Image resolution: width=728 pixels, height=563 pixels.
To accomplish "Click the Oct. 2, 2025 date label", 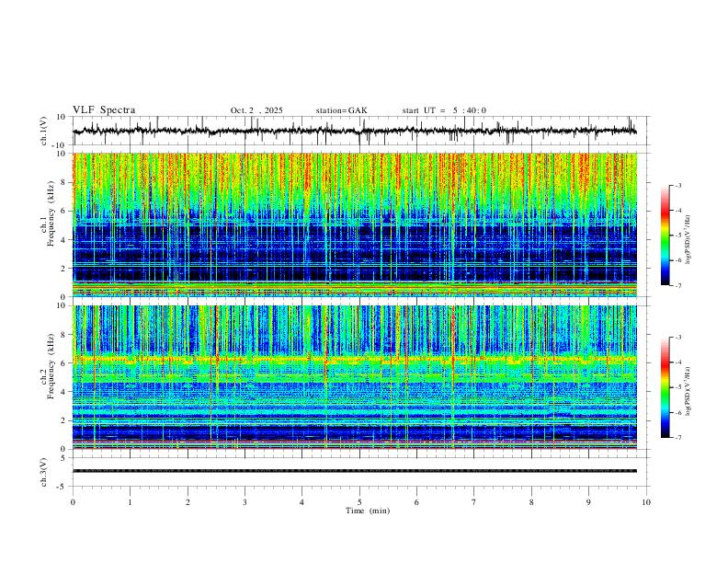I will (256, 110).
